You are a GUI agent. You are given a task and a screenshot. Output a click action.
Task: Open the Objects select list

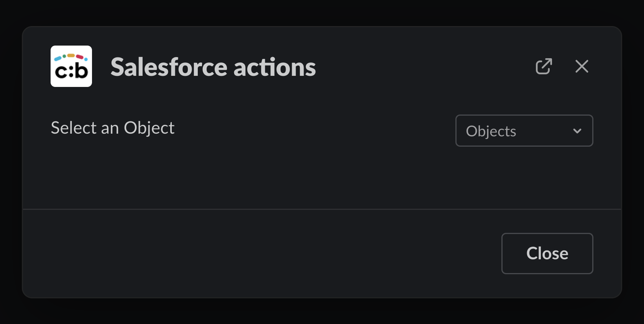click(524, 131)
